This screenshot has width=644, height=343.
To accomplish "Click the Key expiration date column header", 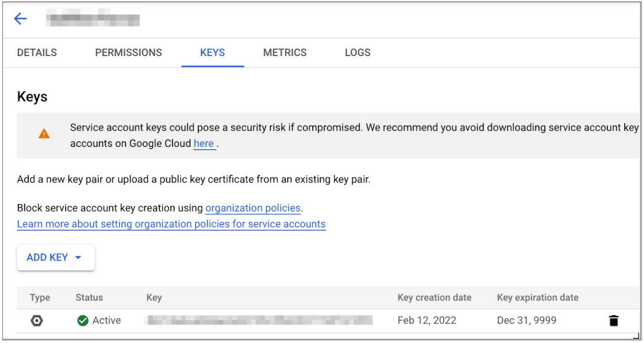I will [x=538, y=298].
